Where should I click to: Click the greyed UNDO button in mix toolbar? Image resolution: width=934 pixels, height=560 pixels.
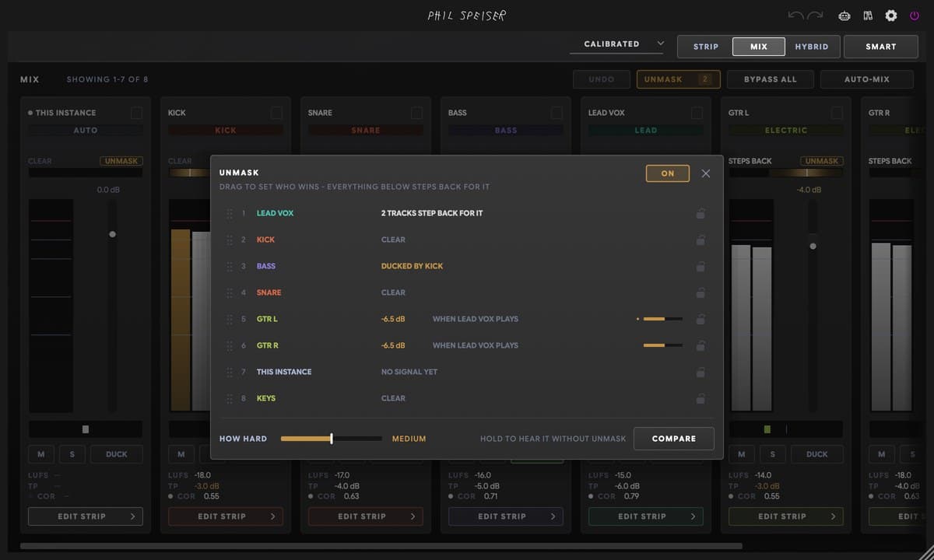(x=602, y=79)
